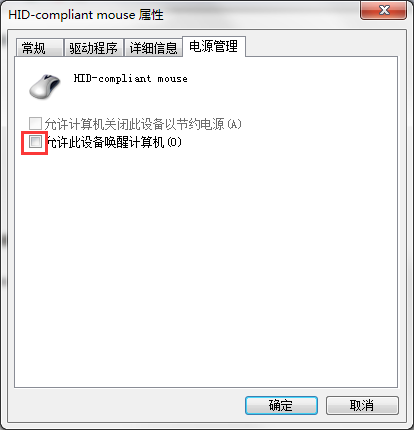414x430 pixels.
Task: Click the 电源管理 tab
Action: [214, 46]
